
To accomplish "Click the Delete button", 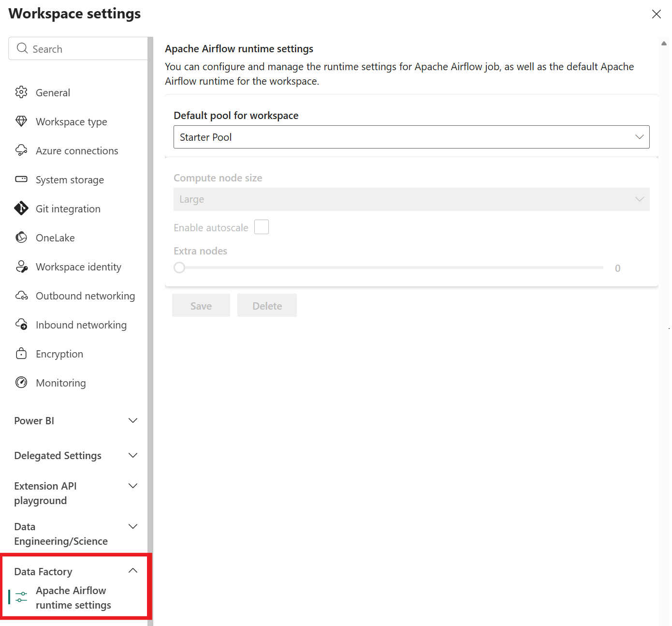I will (267, 306).
